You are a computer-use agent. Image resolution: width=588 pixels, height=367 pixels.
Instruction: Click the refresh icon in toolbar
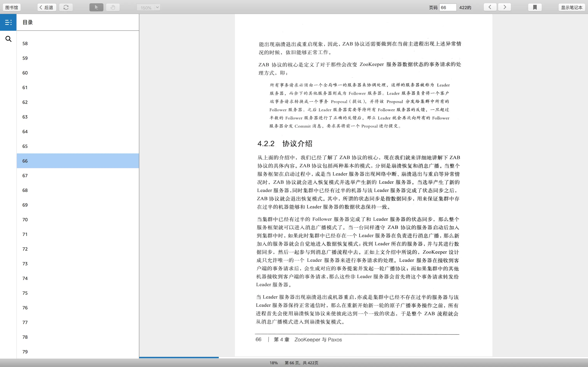coord(66,7)
